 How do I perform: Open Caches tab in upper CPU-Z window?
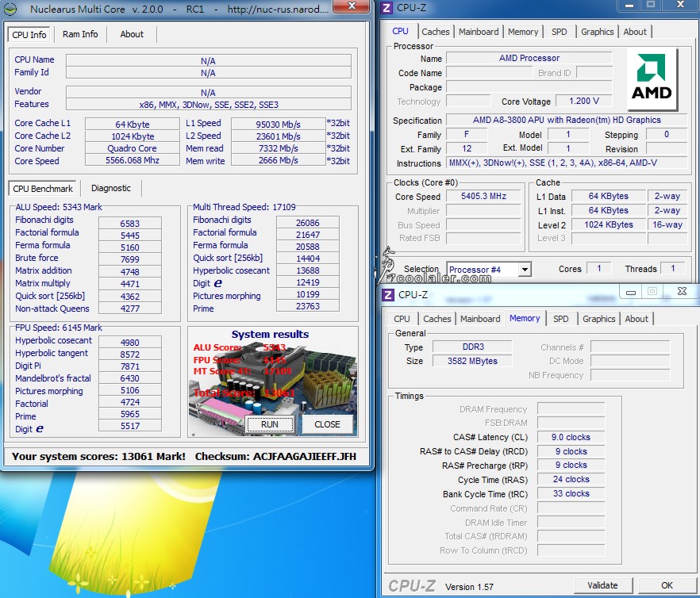[x=436, y=32]
